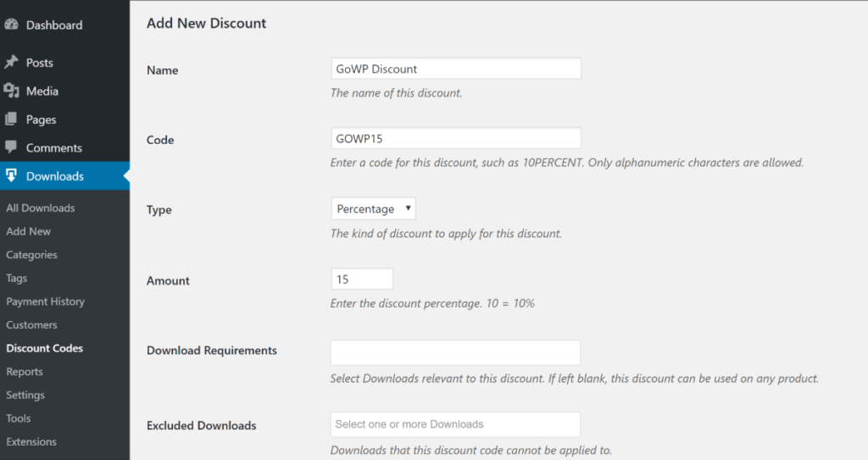The image size is (868, 460).
Task: Click the Pages icon in sidebar
Action: point(11,119)
